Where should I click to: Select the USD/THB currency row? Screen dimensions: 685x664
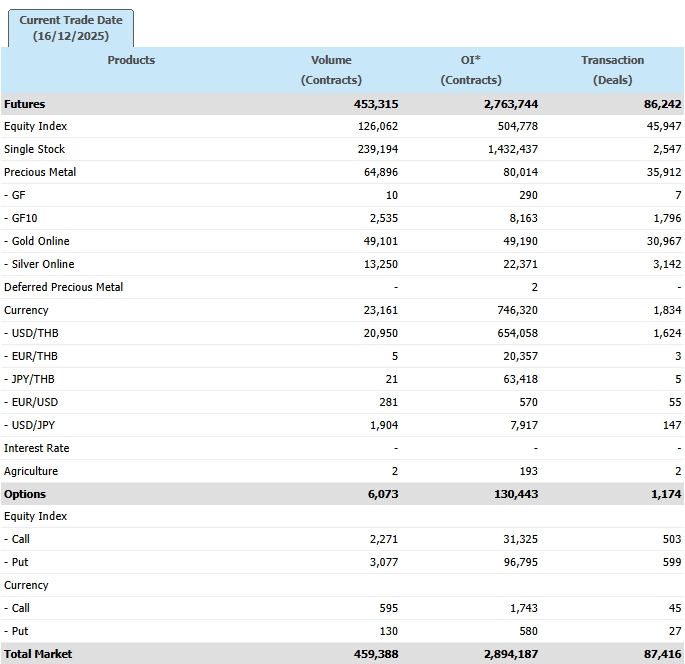[x=30, y=333]
